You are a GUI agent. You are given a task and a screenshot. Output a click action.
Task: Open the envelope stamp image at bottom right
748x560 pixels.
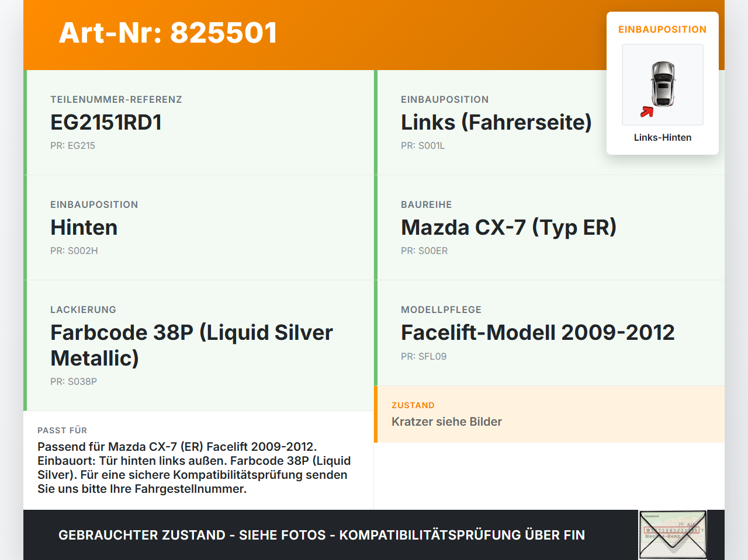click(673, 535)
